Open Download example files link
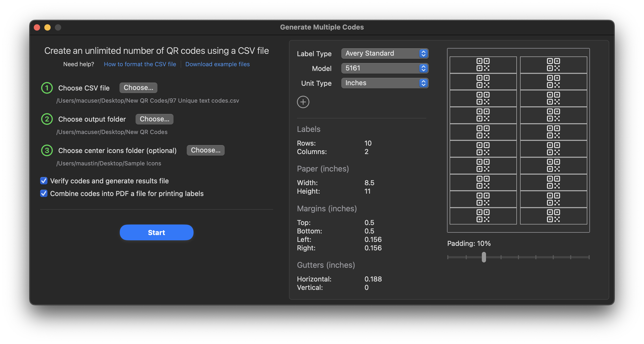 (x=217, y=64)
